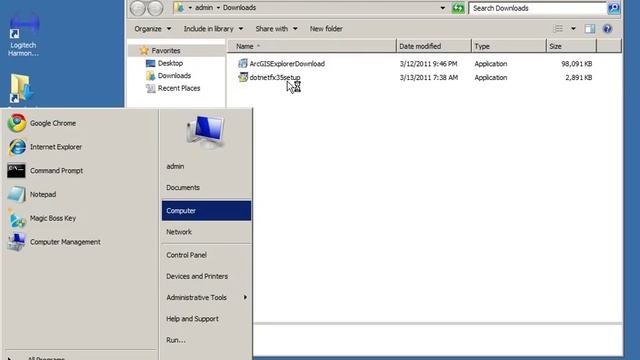Click the Downloads folder icon in Favorites
640x360 pixels.
click(151, 76)
